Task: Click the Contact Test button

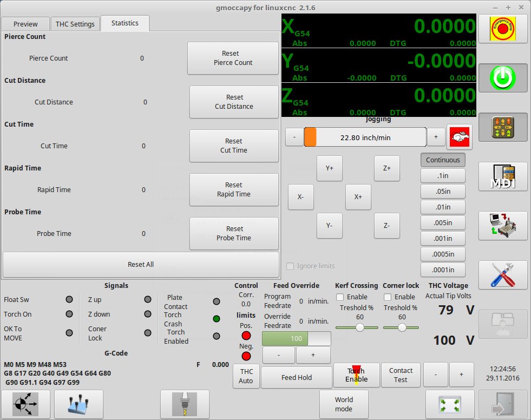Action: coord(401,375)
